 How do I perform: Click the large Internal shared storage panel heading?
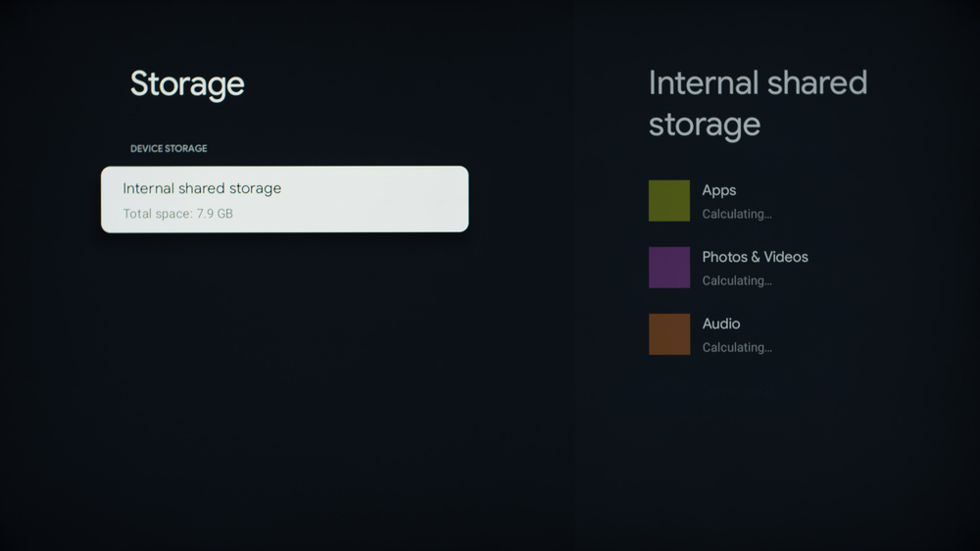pos(758,103)
